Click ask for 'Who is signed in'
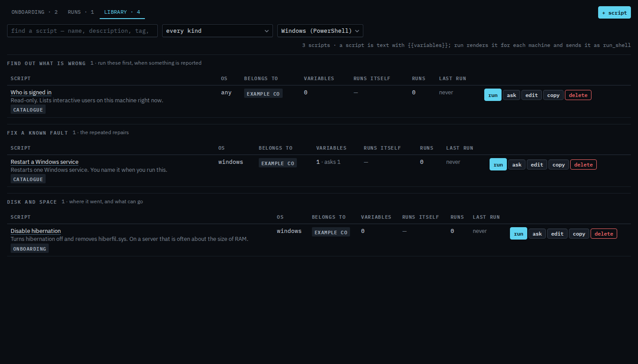This screenshot has width=638, height=364. pos(511,95)
